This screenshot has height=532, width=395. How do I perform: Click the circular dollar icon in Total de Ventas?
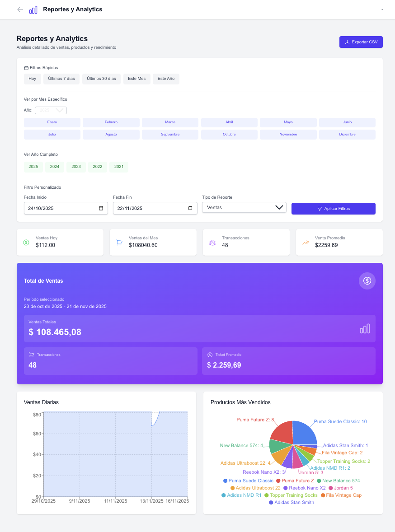coord(367,281)
